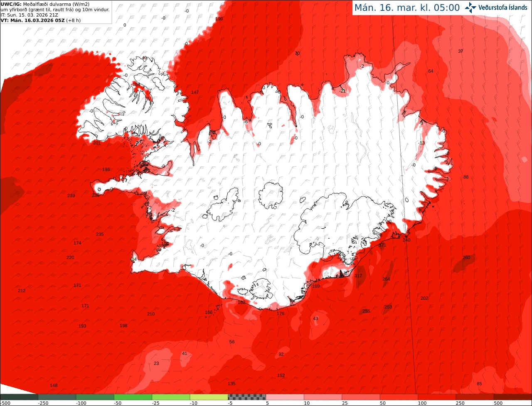
Task: Click the map value 37 in the northeast
Action: [x=461, y=51]
